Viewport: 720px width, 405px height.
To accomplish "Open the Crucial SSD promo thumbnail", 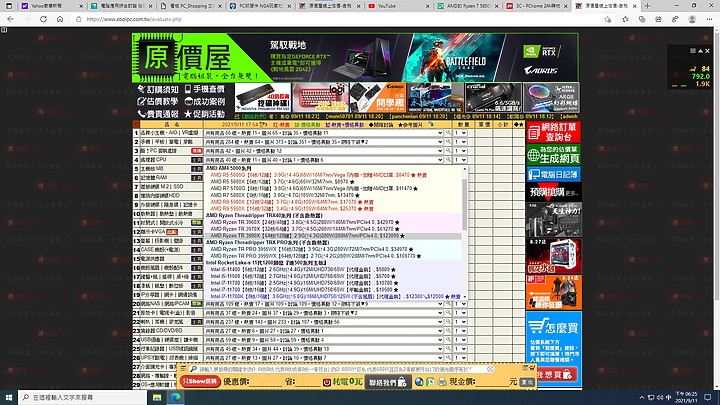I will click(x=493, y=98).
